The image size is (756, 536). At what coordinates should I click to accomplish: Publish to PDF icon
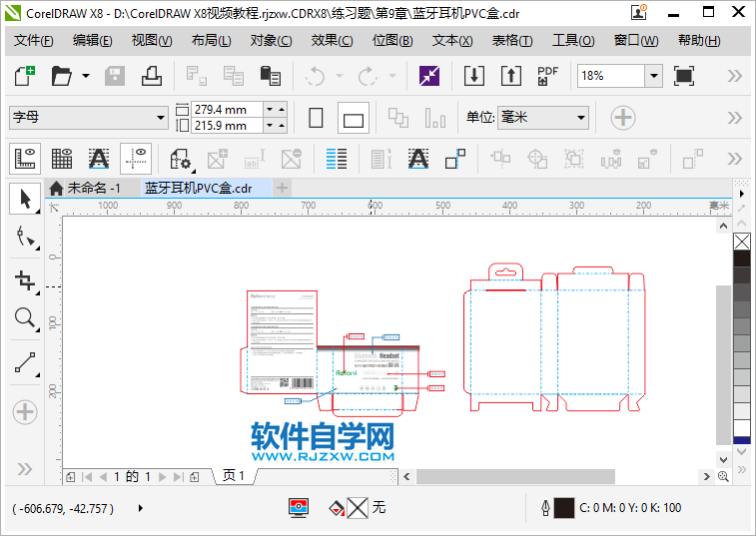coord(547,76)
